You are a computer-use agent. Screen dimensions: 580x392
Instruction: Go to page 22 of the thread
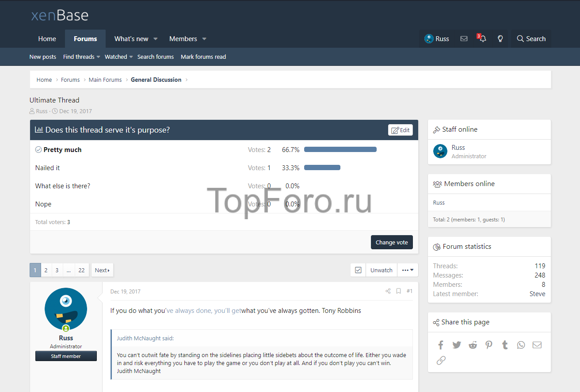[x=81, y=270]
